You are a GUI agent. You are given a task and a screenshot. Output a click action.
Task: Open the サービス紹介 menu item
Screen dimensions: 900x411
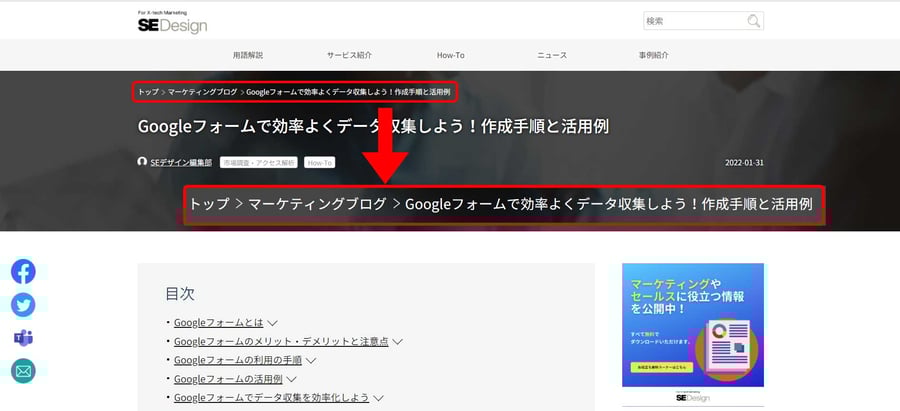tap(349, 55)
